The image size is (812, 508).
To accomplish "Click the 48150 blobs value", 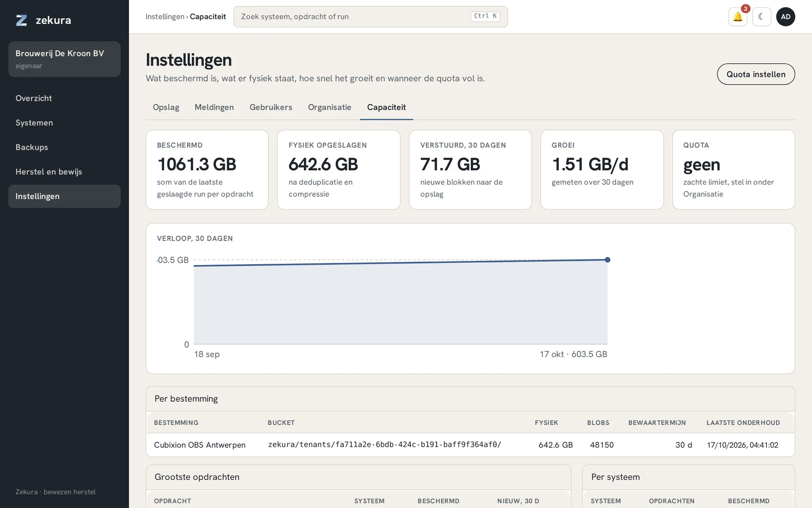I will pyautogui.click(x=602, y=445).
